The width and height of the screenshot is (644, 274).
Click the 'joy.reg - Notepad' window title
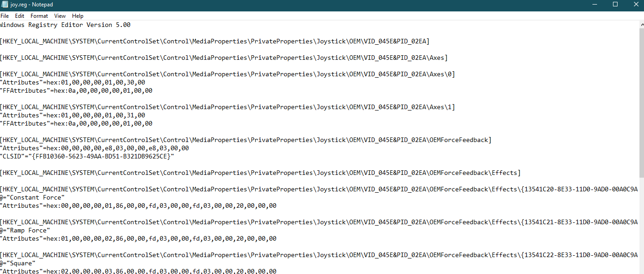pyautogui.click(x=31, y=5)
